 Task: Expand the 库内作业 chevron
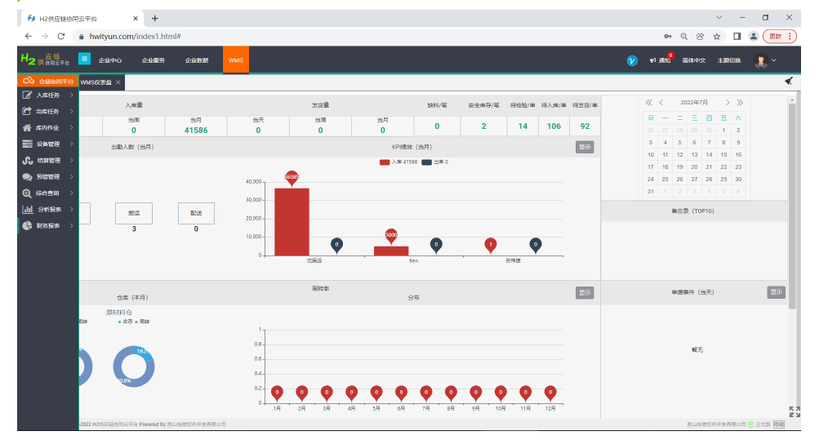[x=71, y=128]
